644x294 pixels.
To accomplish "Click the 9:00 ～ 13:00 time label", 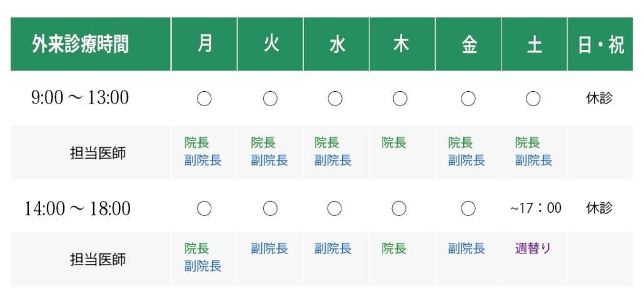I will tap(80, 99).
